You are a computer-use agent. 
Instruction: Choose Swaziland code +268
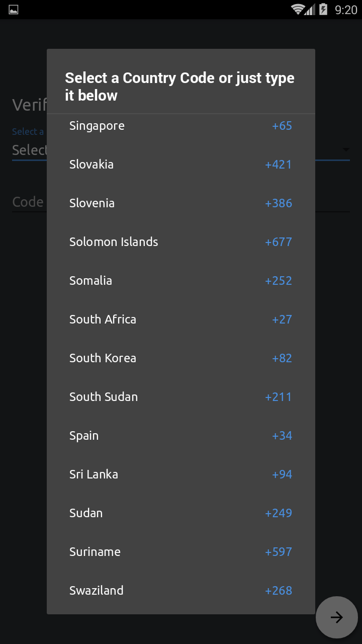[x=181, y=590]
